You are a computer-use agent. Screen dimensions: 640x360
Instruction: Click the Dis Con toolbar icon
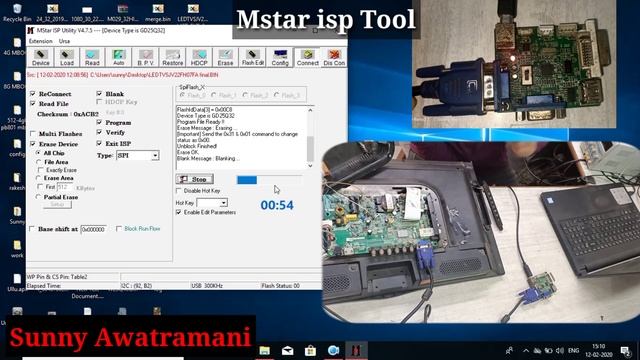[334, 57]
